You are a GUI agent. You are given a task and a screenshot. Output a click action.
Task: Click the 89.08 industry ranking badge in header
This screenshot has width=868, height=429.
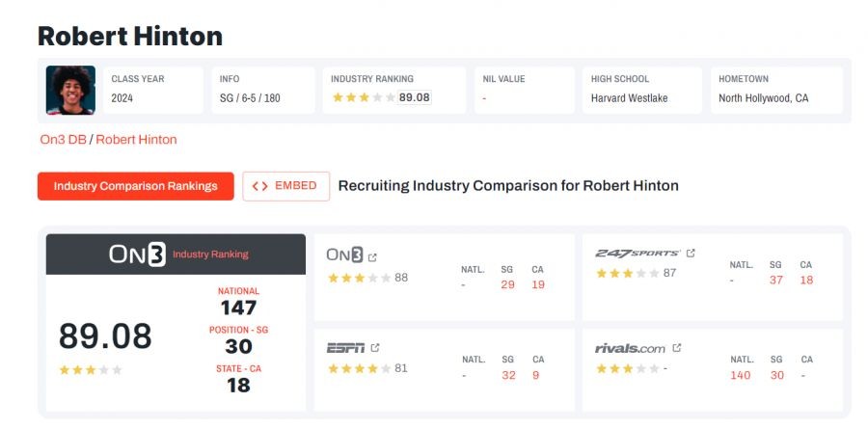414,97
